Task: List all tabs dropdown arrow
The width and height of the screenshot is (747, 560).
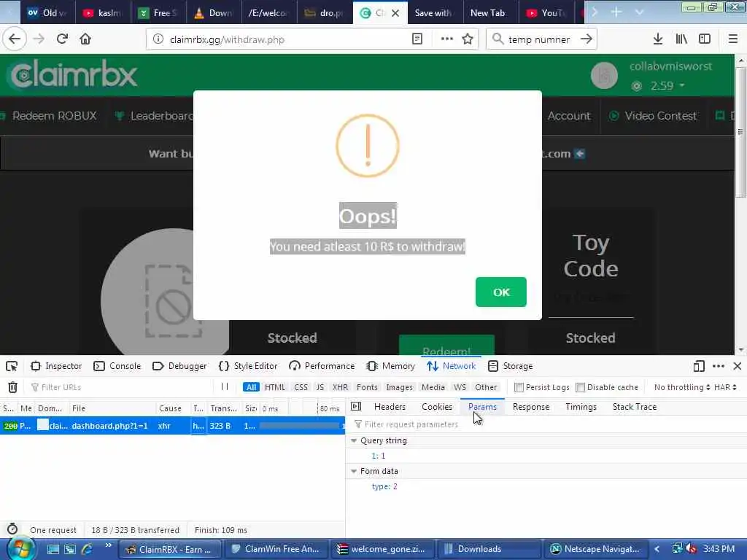Action: point(639,12)
